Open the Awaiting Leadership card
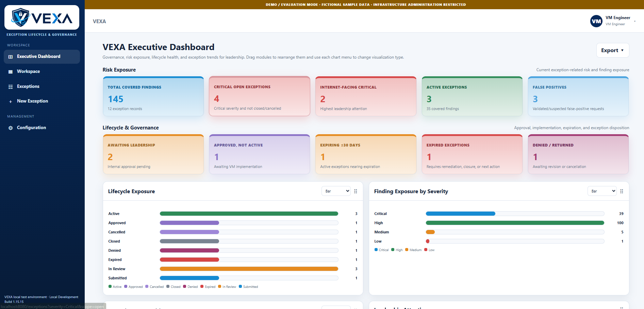Image resolution: width=644 pixels, height=309 pixels. click(x=153, y=154)
